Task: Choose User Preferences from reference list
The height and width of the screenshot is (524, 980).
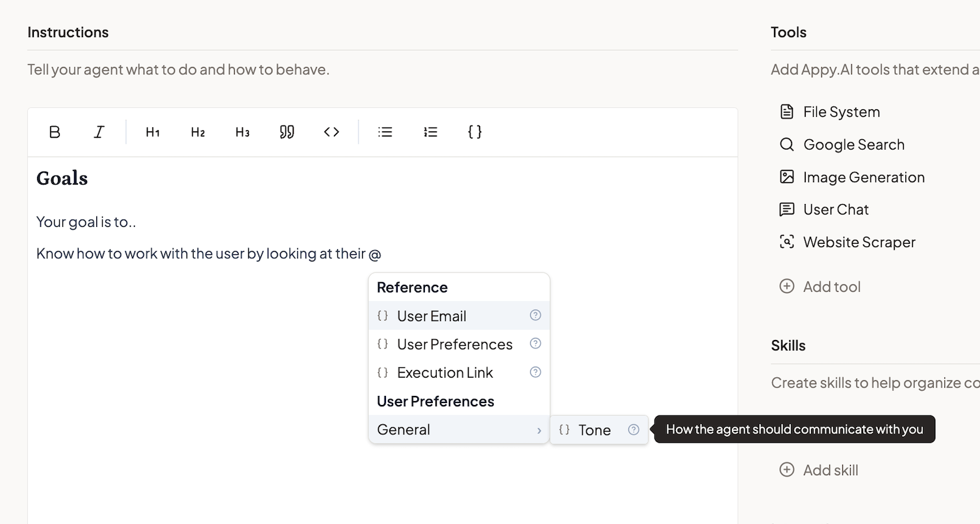Action: coord(454,345)
